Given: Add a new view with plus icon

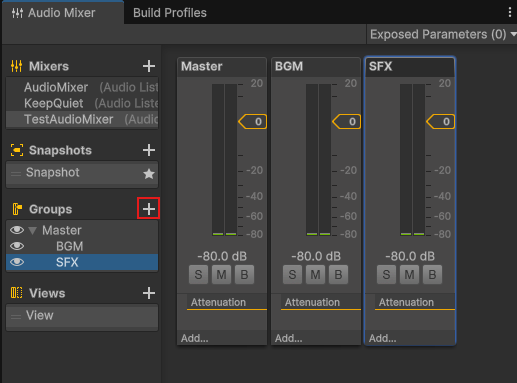Looking at the screenshot, I should [x=149, y=293].
